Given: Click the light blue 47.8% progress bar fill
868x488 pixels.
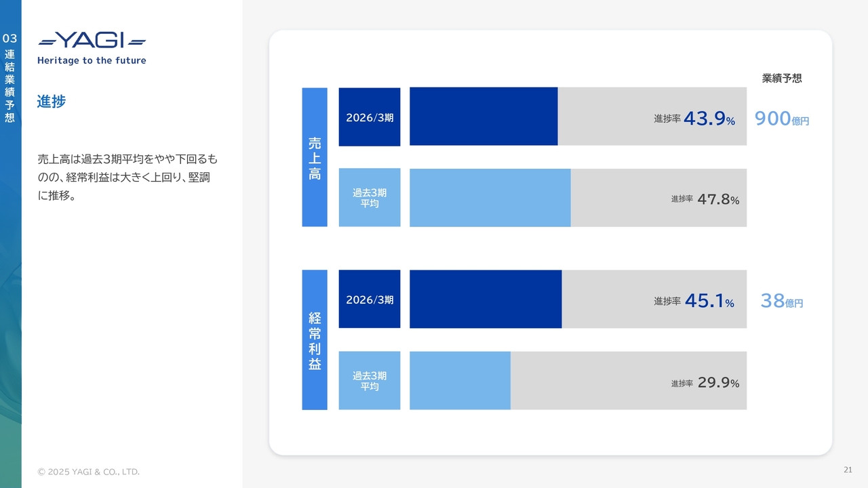Looking at the screenshot, I should (x=490, y=198).
